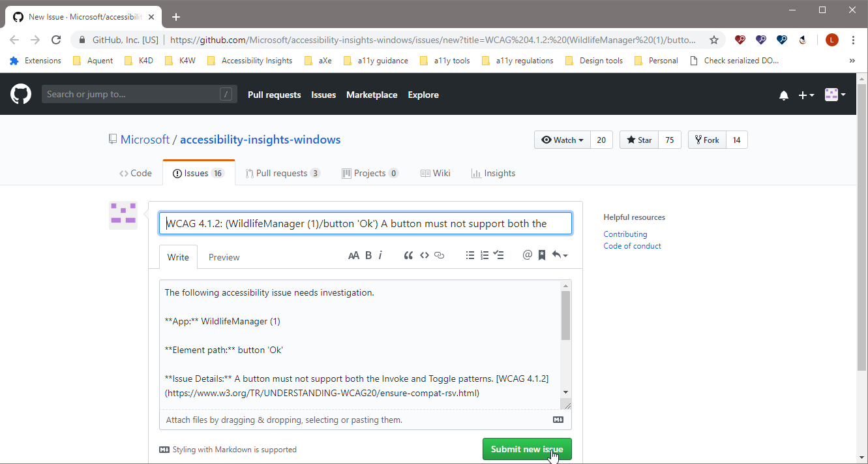Open a new browser tab with the plus button
The height and width of the screenshot is (464, 868).
[x=175, y=17]
